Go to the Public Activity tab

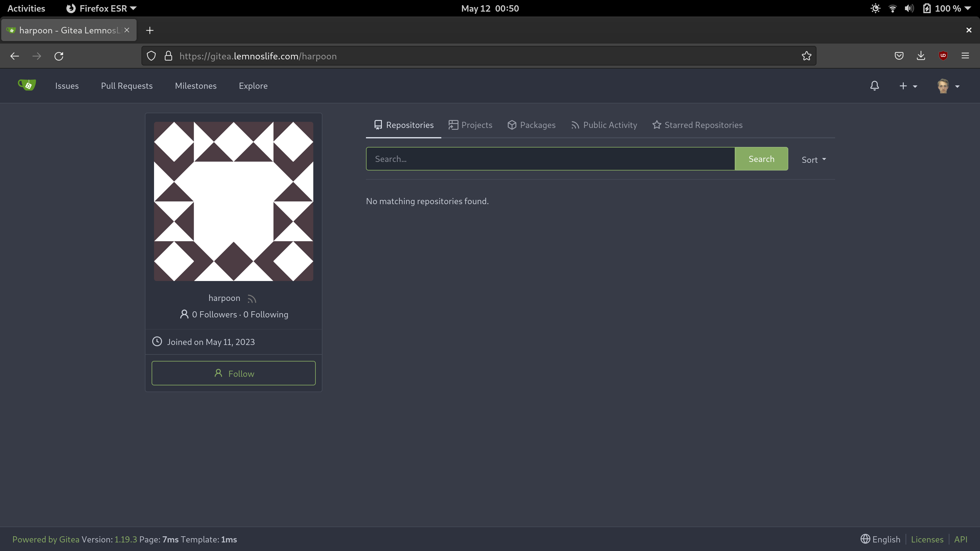coord(604,125)
